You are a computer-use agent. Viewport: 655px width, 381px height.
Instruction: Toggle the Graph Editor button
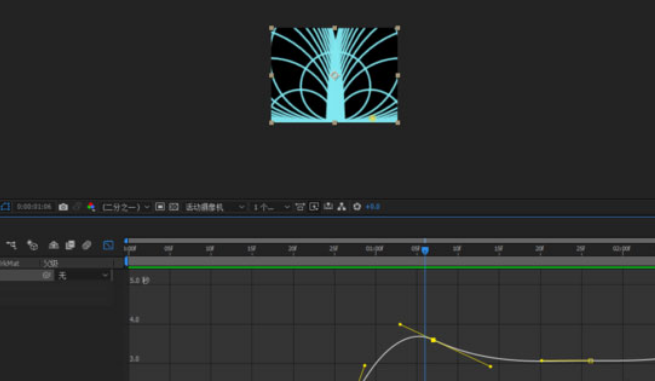point(108,245)
